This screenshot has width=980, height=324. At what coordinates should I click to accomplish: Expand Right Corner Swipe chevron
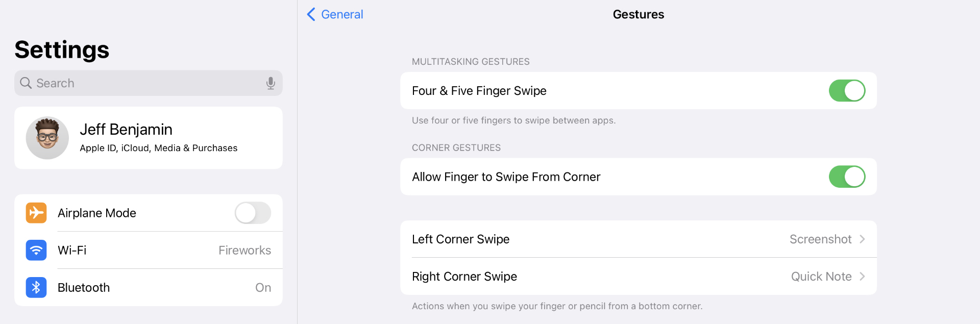click(x=862, y=277)
